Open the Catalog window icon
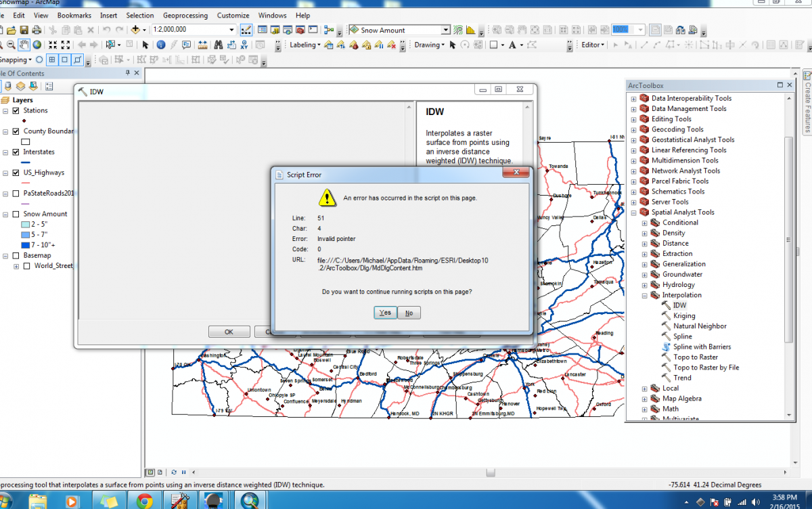This screenshot has width=812, height=509. (275, 30)
